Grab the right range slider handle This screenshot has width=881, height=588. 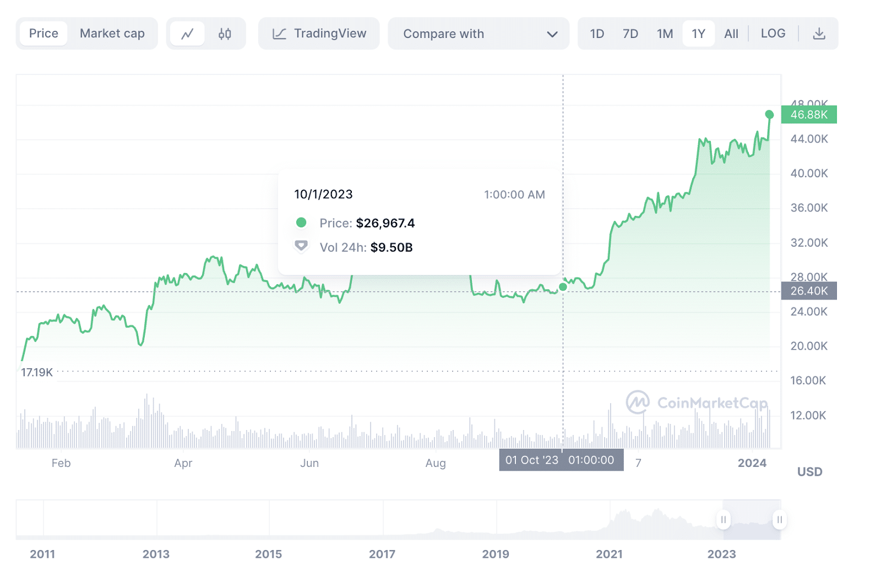779,520
